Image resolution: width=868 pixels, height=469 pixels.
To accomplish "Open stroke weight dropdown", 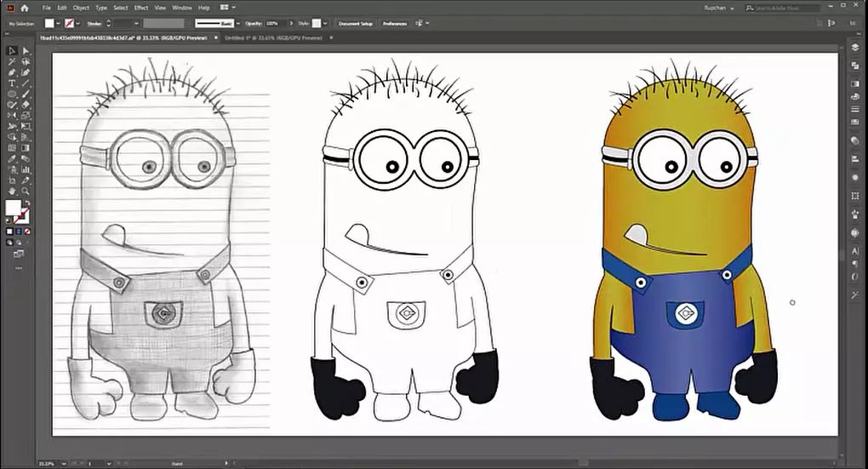I will point(136,23).
